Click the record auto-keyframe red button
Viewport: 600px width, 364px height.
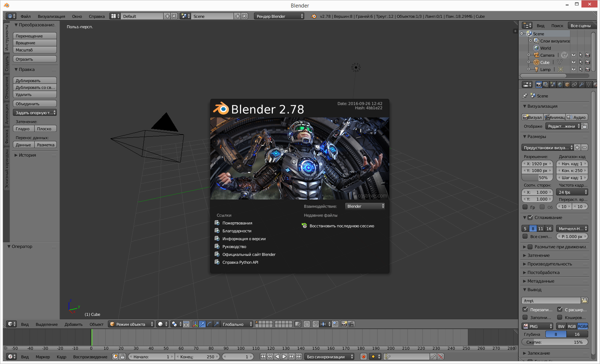click(x=364, y=357)
